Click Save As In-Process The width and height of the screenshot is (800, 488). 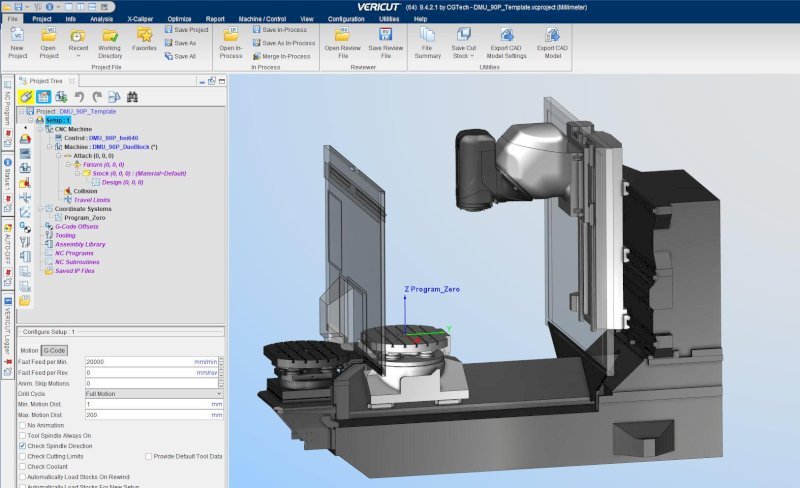click(284, 43)
